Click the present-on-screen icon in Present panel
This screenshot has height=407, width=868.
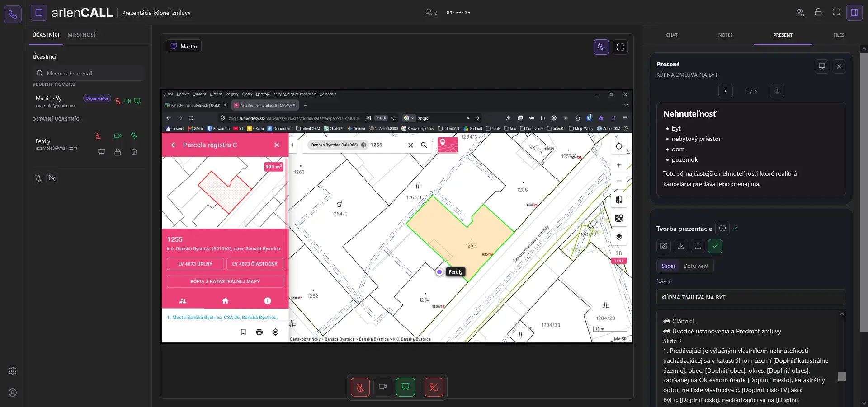822,66
